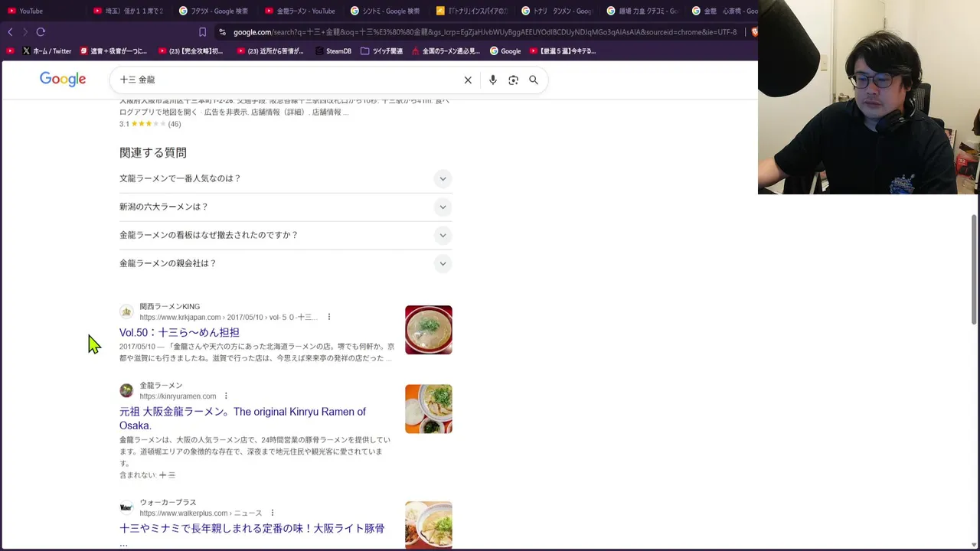
Task: Switch to the トナリ タンメン Google tab
Action: (x=556, y=11)
